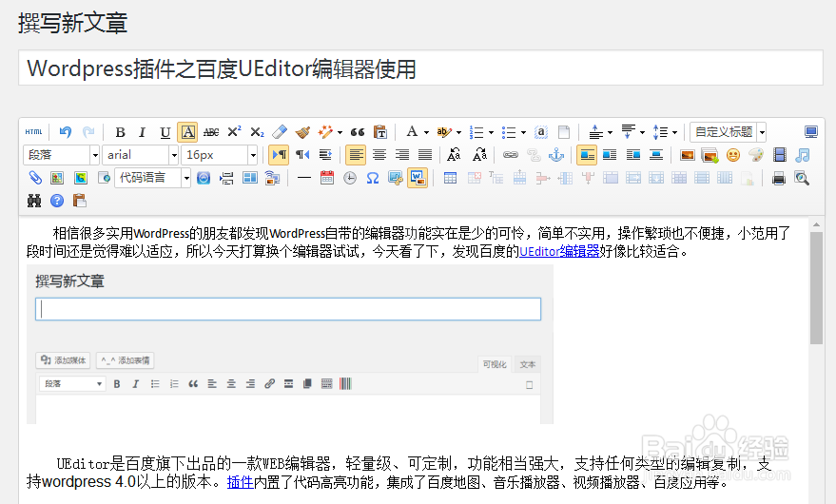This screenshot has height=504, width=836.
Task: Open multiple image insert dialog
Action: tap(710, 155)
